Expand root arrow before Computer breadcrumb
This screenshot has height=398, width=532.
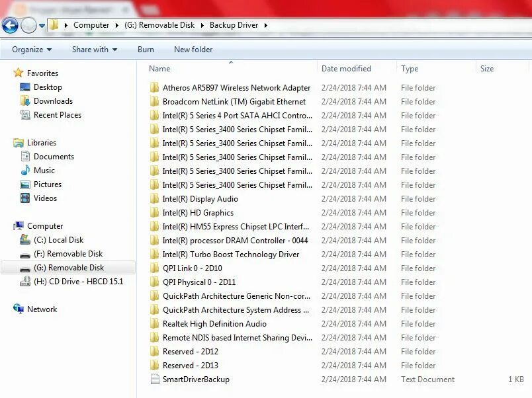click(x=66, y=25)
